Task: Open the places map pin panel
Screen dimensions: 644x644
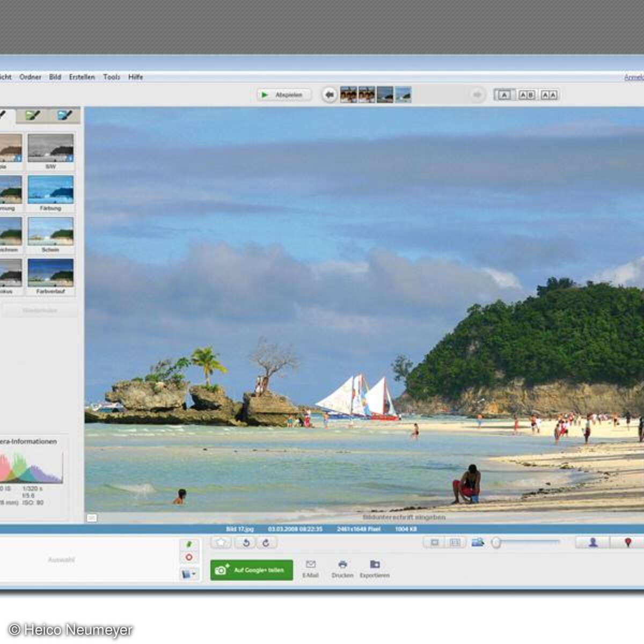Action: click(627, 543)
